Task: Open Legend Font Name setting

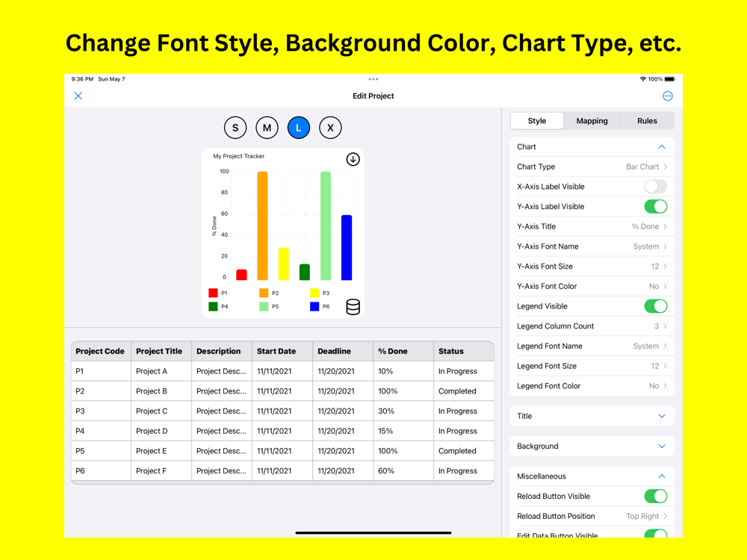Action: coord(592,346)
